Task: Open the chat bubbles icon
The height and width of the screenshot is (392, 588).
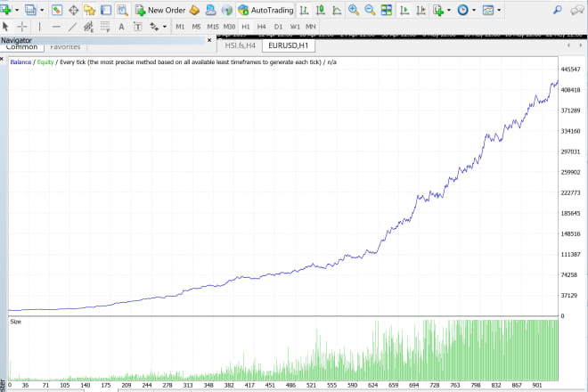Action: 576,10
